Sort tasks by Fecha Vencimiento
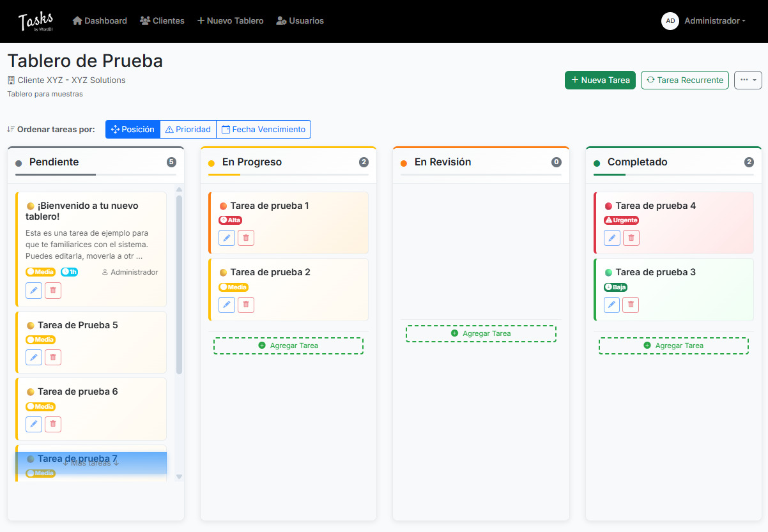Image resolution: width=768 pixels, height=532 pixels. (263, 130)
